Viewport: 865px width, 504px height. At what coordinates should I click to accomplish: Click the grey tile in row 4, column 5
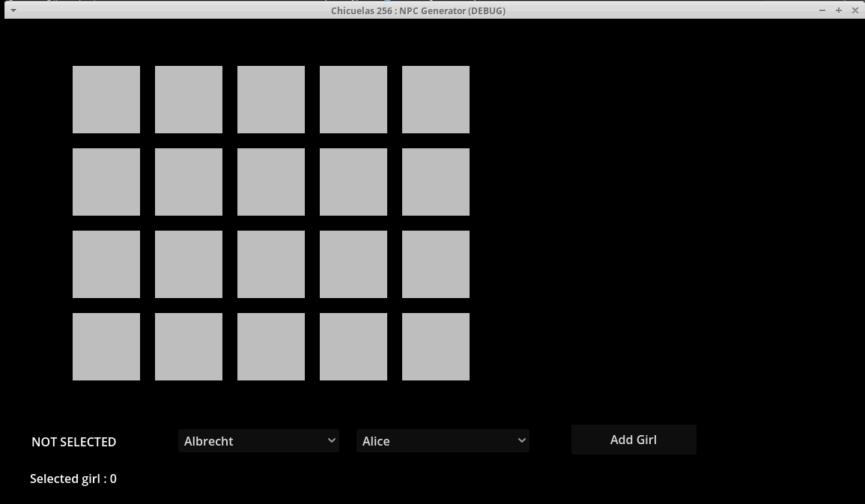(x=436, y=346)
